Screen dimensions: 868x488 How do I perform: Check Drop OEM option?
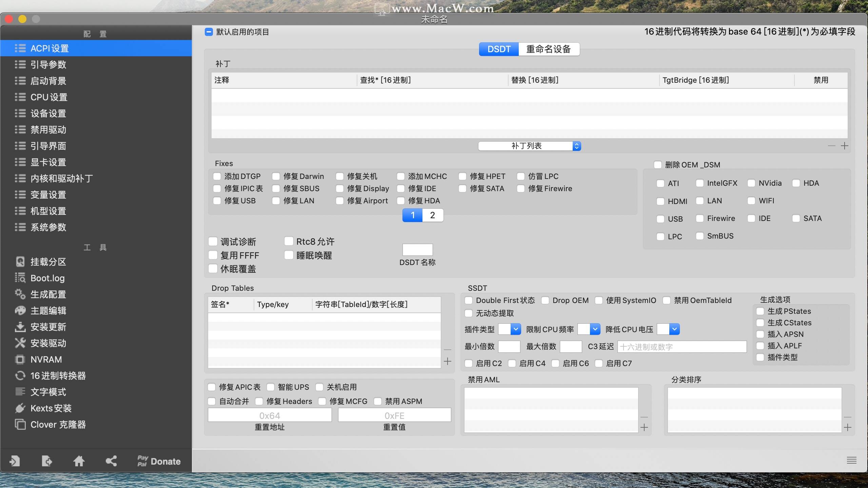point(545,300)
